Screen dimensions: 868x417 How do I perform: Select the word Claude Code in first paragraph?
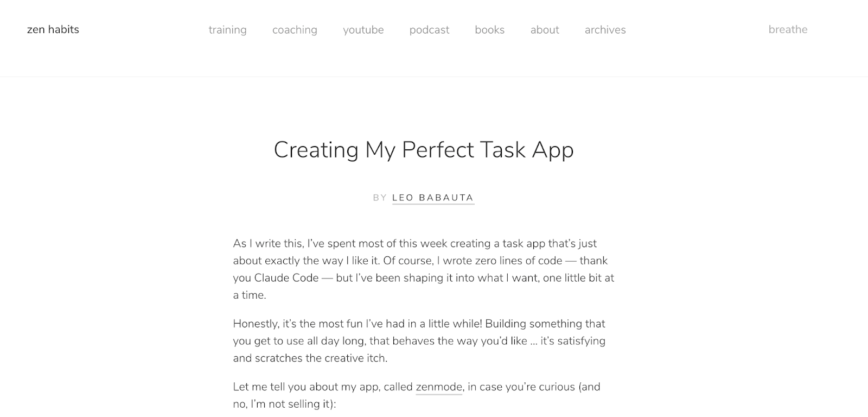pyautogui.click(x=287, y=277)
